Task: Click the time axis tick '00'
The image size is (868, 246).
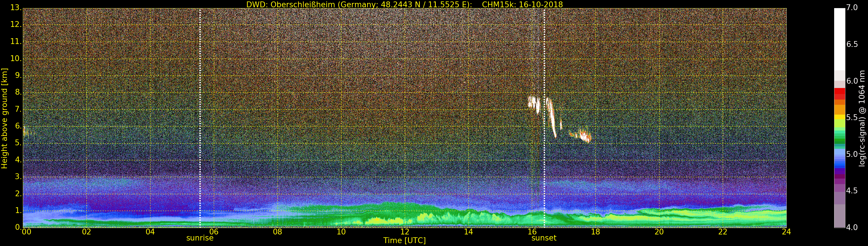Action: coord(26,232)
